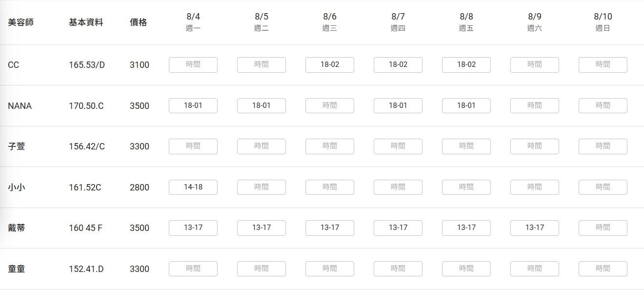
Task: Click CC's 8/6 time slot 18-02
Action: coord(330,64)
